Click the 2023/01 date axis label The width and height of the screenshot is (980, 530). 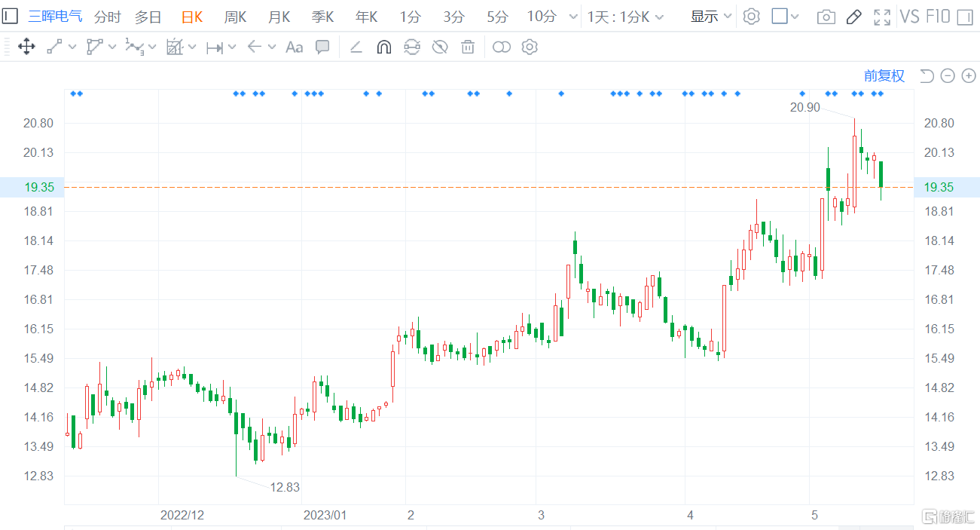click(325, 516)
